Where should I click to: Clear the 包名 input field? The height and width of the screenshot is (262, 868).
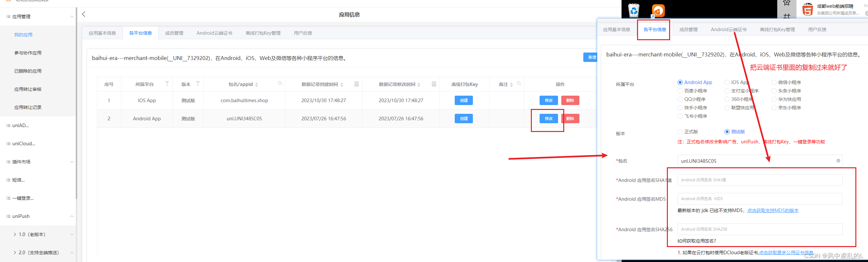tap(838, 161)
